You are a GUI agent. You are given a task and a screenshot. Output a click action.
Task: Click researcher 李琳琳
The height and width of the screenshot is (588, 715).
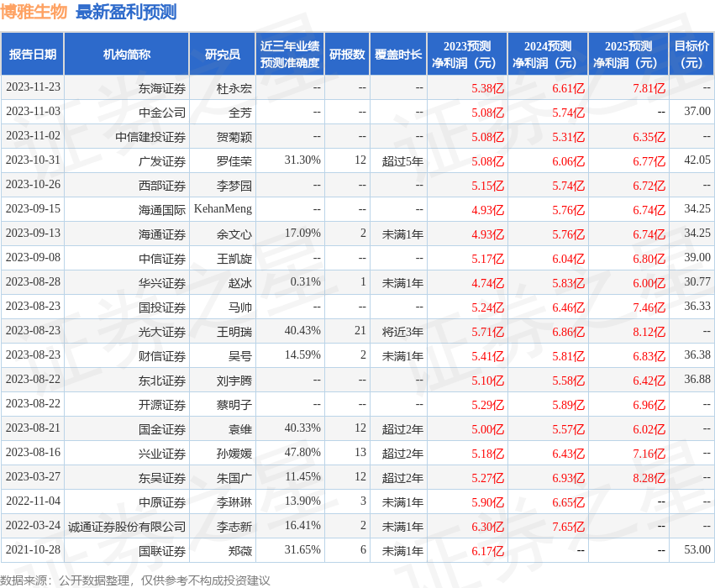pos(234,502)
